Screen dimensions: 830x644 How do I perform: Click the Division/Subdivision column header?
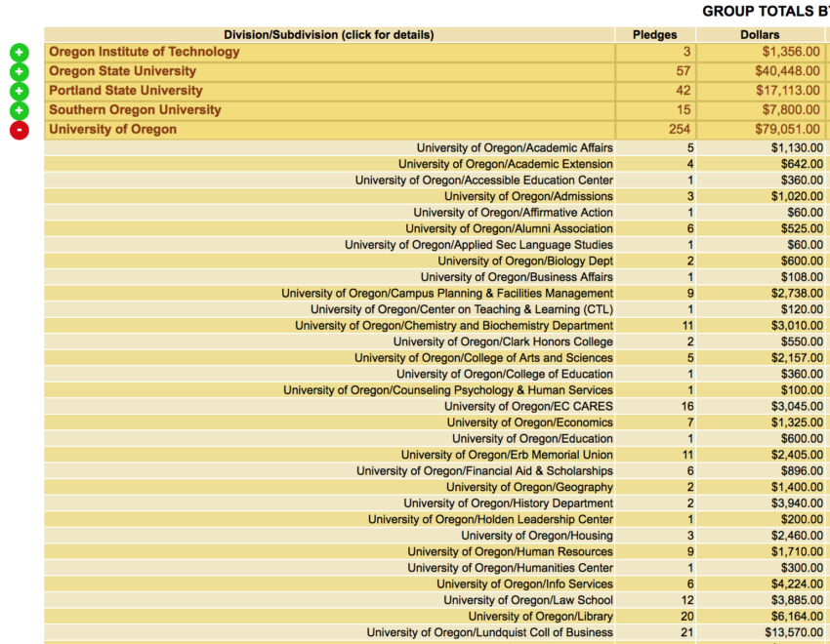click(329, 35)
